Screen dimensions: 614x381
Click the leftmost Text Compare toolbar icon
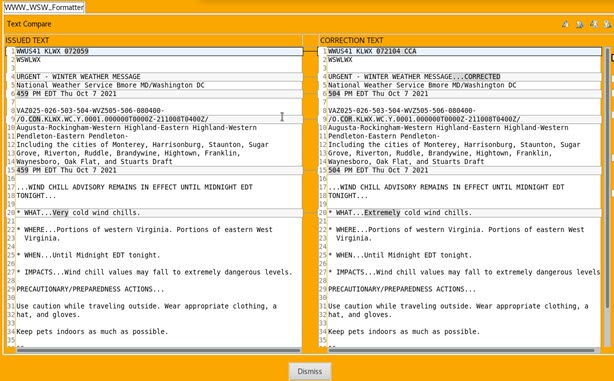pos(565,24)
